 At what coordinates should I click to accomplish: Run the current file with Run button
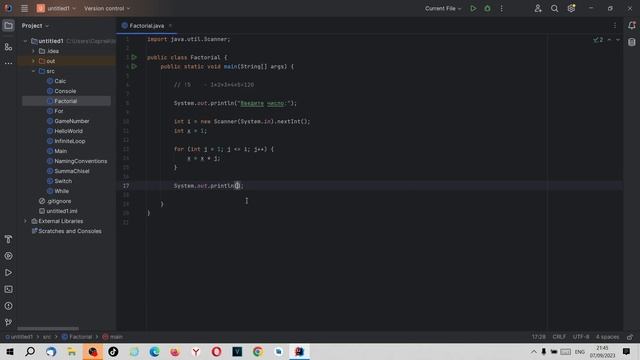point(473,8)
